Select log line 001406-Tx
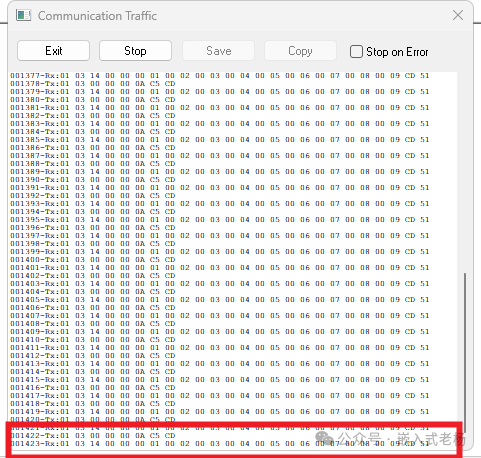This screenshot has width=481, height=458. click(x=93, y=308)
